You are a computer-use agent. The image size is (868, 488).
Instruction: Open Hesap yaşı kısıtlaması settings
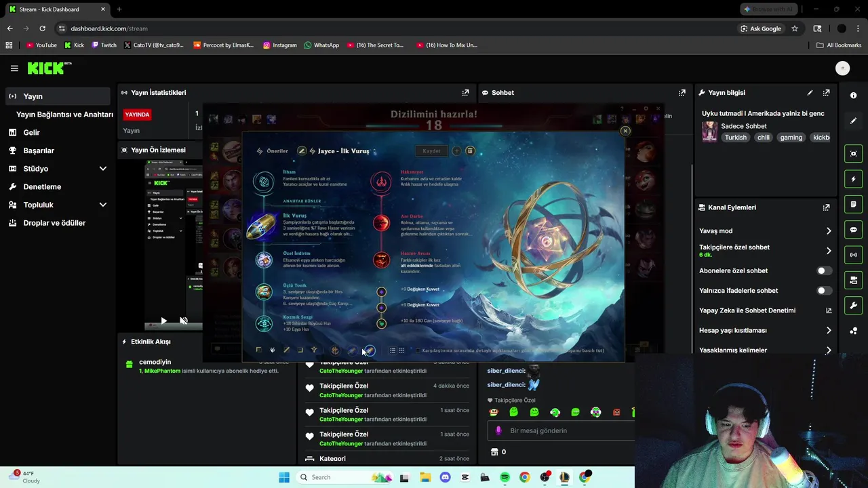(766, 330)
